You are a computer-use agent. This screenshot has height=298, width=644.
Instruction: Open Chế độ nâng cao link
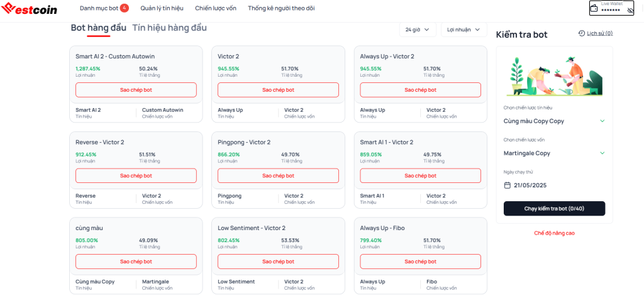(555, 233)
